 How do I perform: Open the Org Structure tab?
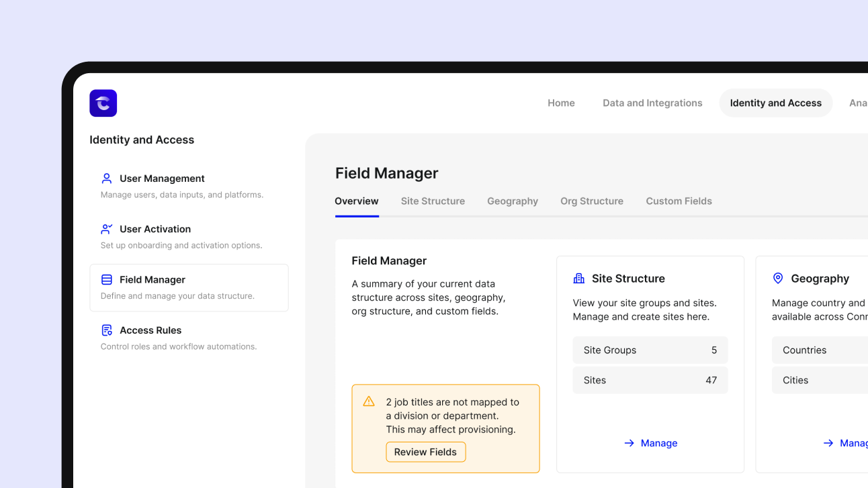pyautogui.click(x=592, y=201)
